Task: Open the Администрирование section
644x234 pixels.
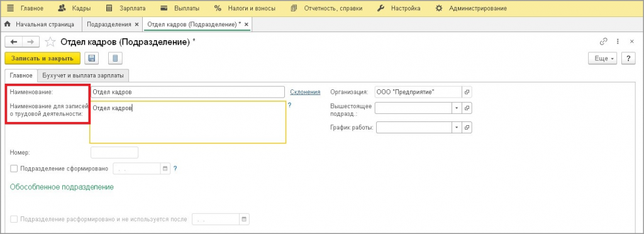Action: tap(471, 8)
